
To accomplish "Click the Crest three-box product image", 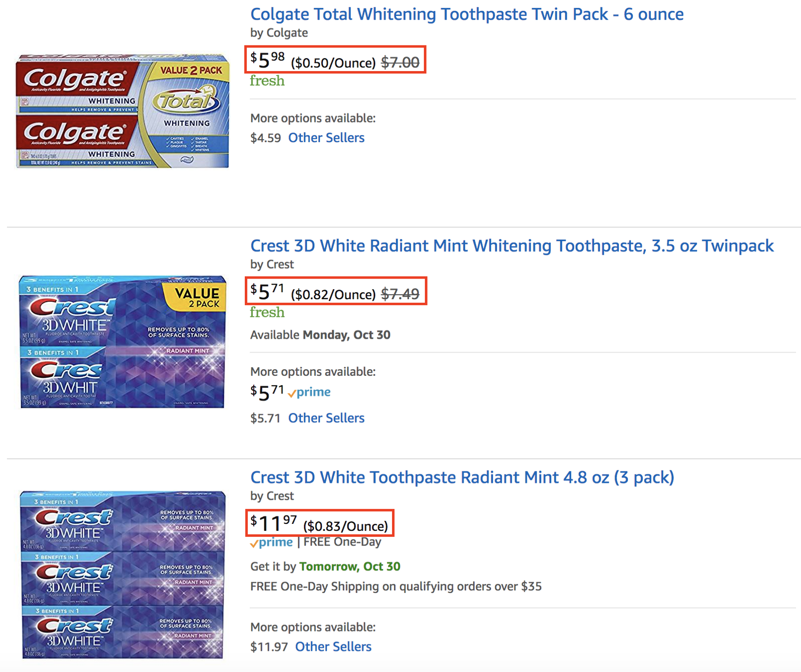I will pyautogui.click(x=123, y=574).
